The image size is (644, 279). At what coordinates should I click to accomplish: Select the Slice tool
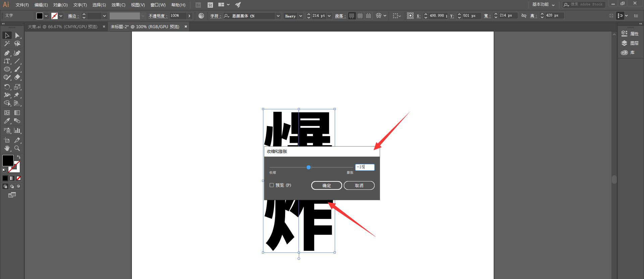[x=17, y=140]
